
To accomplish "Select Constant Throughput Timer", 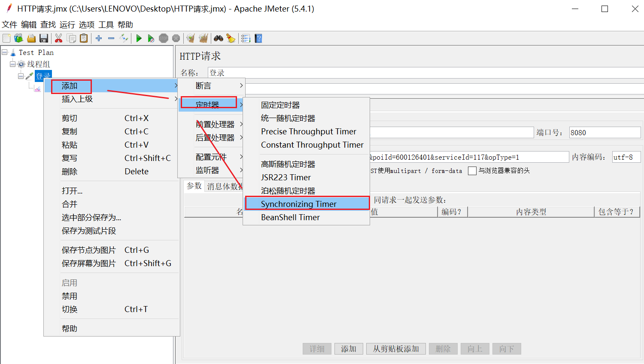I will (x=307, y=145).
